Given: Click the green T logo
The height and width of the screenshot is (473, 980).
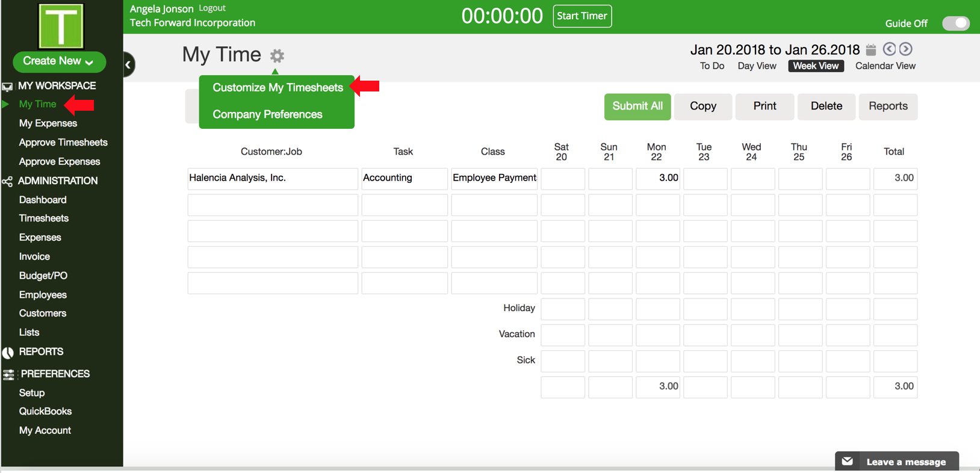Looking at the screenshot, I should (x=61, y=26).
